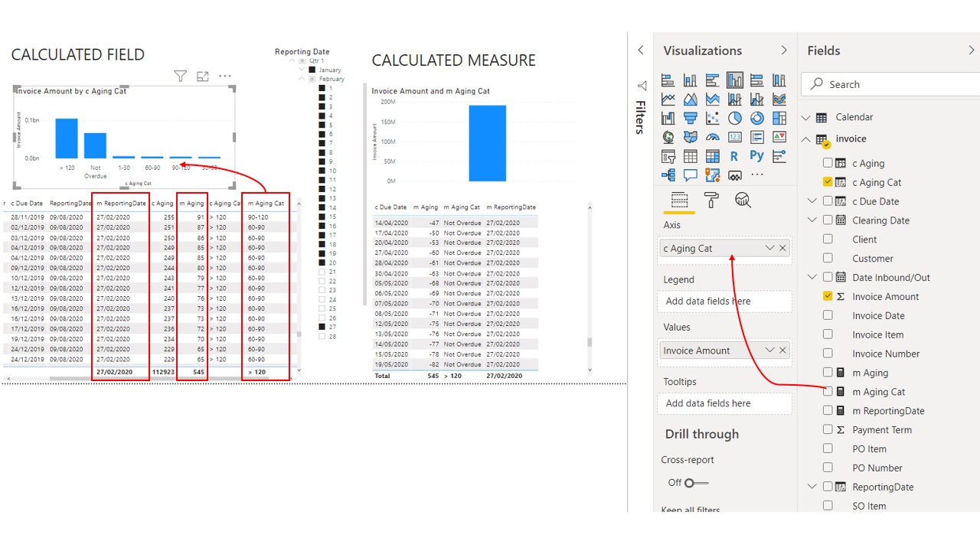Viewport: 980px width, 551px height.
Task: Uncheck the c Aging Cat field
Action: click(x=828, y=182)
